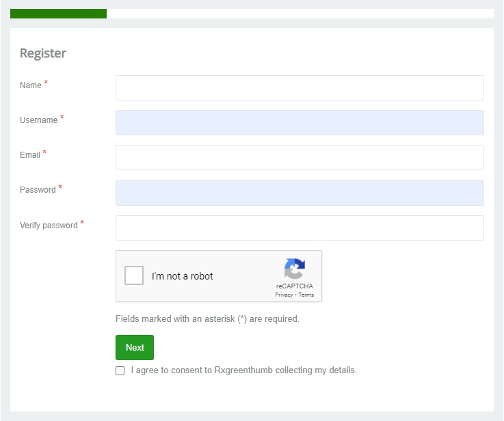
Task: Click into the Email text box
Action: pyautogui.click(x=300, y=158)
